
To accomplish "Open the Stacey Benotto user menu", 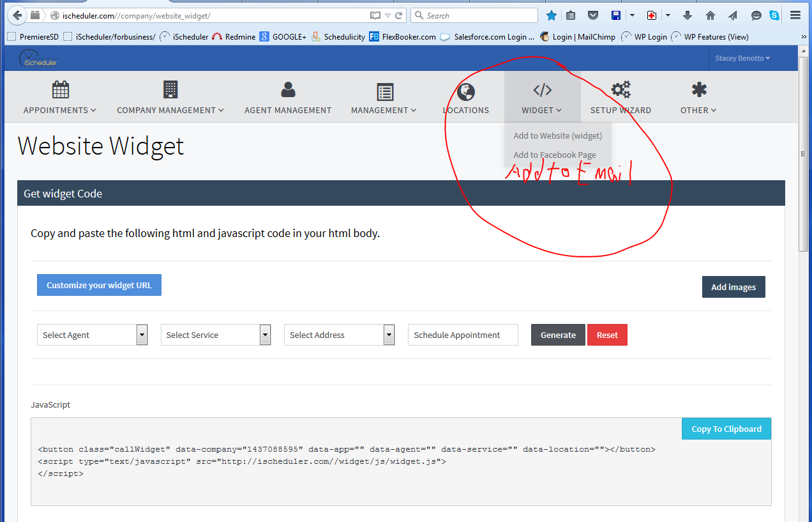I will click(742, 58).
